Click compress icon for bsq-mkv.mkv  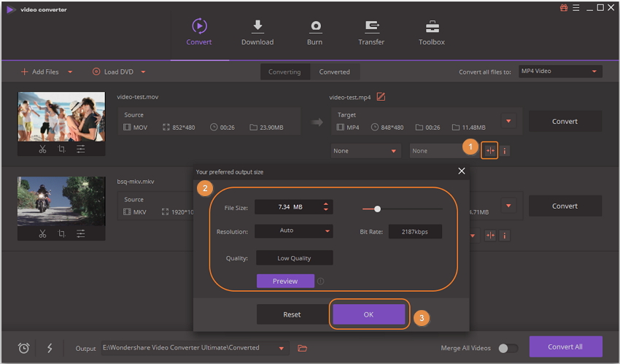coord(490,236)
